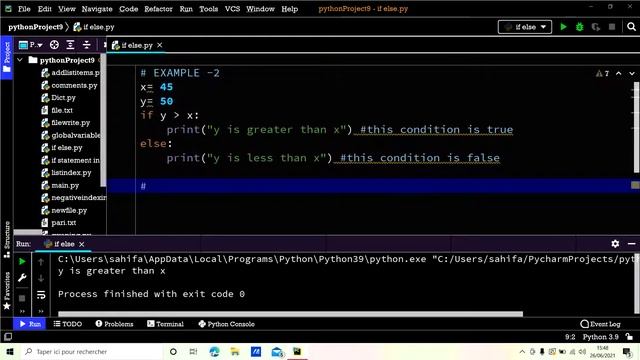Open Cortana circle on the taskbar
The image size is (640, 360).
pos(173,351)
